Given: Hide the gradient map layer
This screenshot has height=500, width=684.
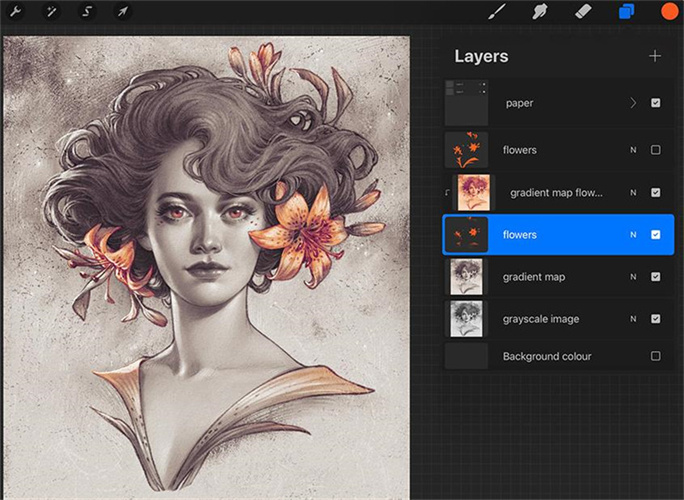Looking at the screenshot, I should pos(655,277).
